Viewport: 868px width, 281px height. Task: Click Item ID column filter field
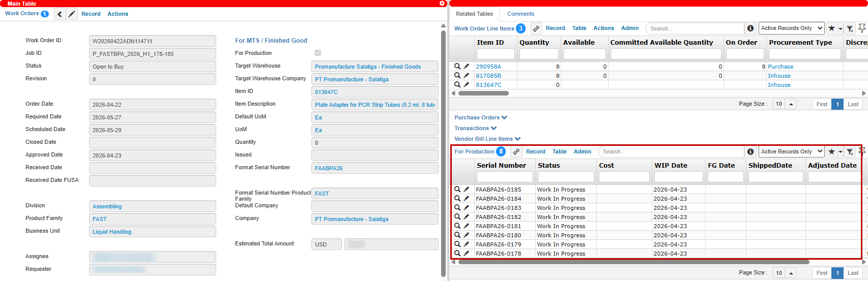(x=496, y=54)
